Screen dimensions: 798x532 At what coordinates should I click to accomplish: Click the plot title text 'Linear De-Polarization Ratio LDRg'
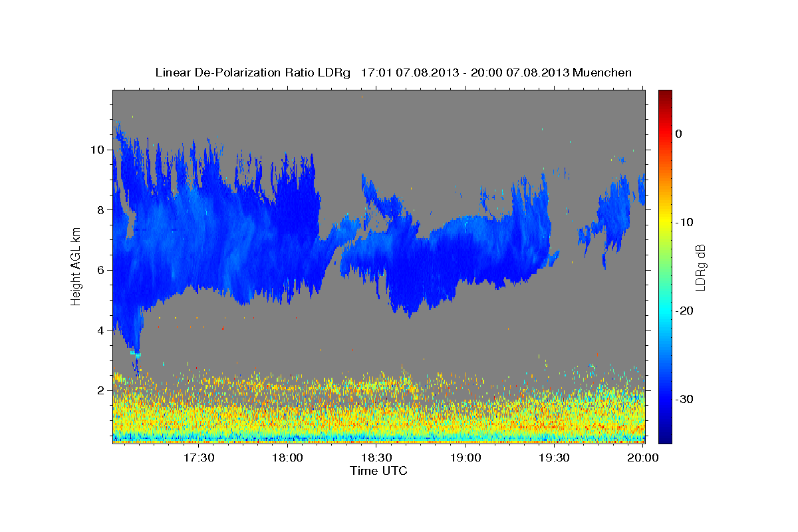tap(253, 72)
